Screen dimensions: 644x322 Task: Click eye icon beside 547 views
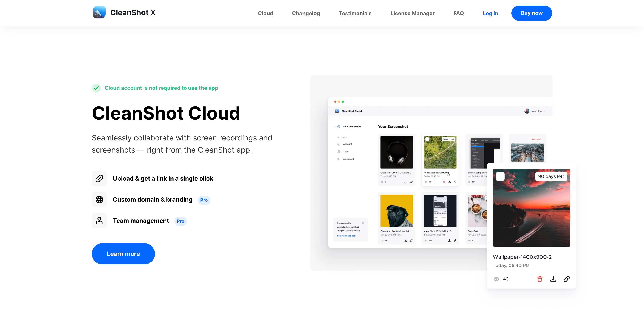[x=426, y=240]
